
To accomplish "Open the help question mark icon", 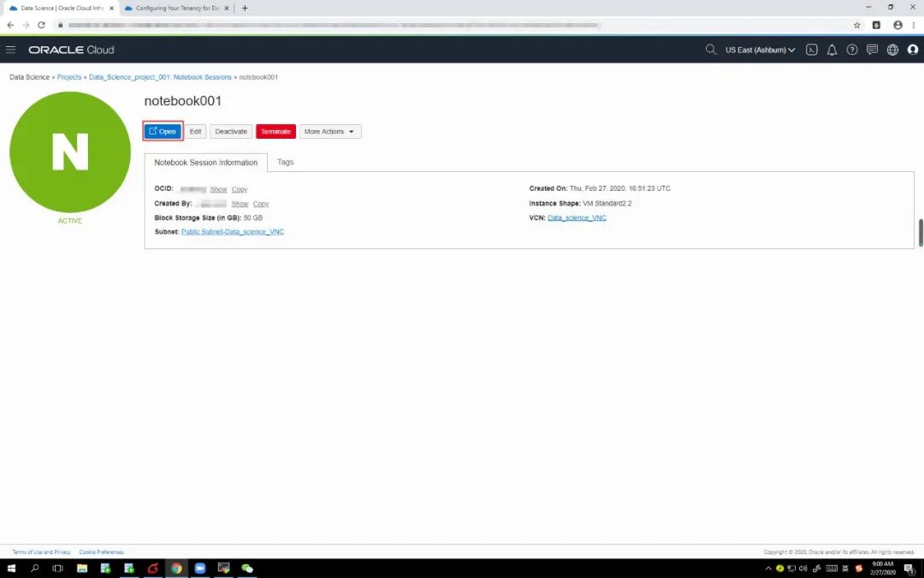I will tap(851, 51).
